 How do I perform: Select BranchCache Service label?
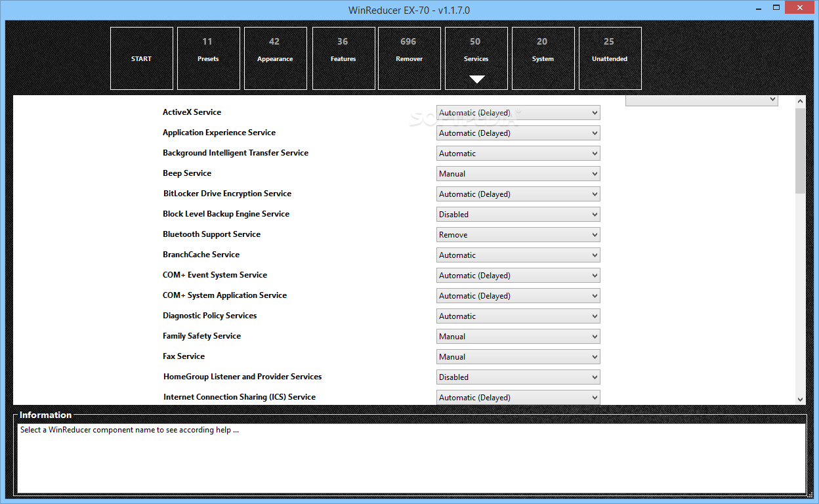[201, 255]
